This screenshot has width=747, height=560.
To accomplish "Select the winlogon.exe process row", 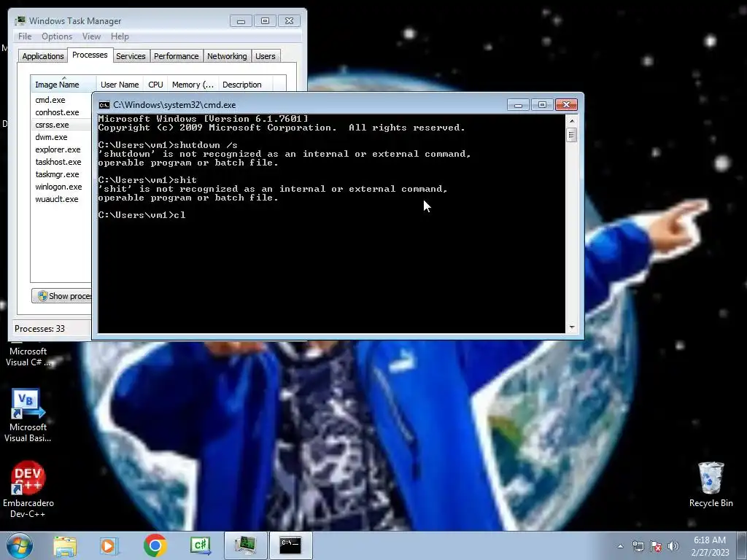I will 61,187.
